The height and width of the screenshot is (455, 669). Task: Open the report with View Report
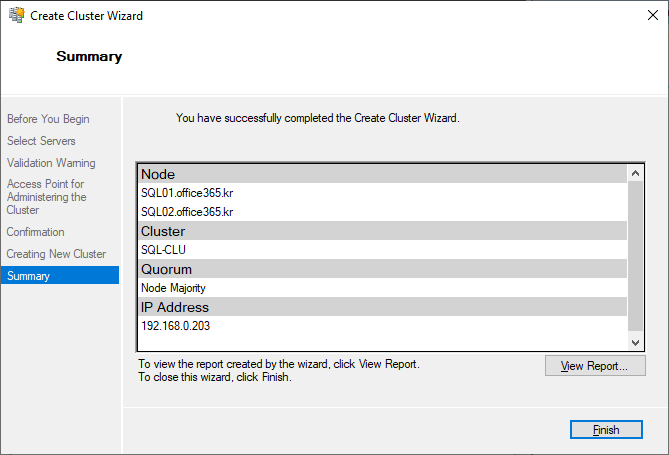tap(595, 366)
